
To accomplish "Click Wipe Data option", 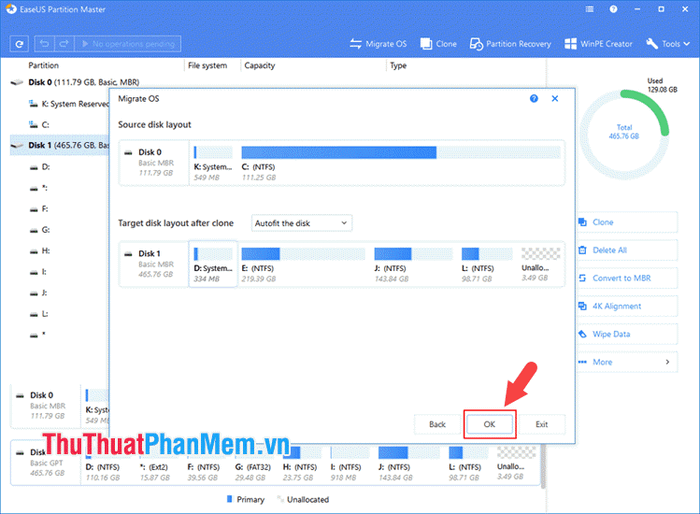I will coord(627,334).
